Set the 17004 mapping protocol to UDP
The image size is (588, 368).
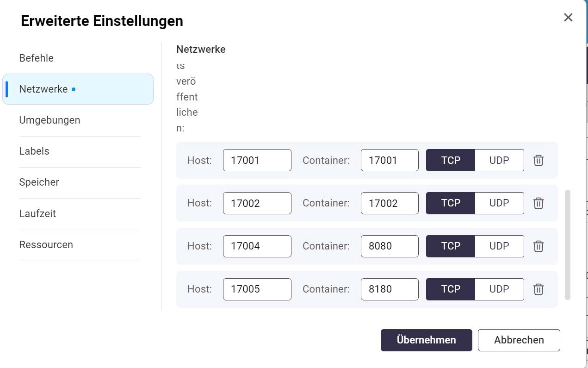tap(499, 246)
